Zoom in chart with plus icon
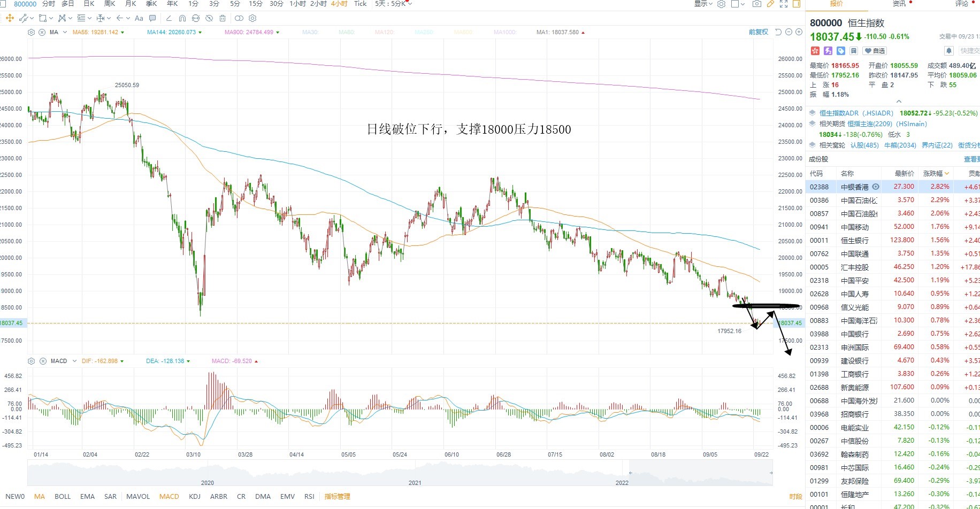Screen dimensions: 980x509 coord(799,32)
